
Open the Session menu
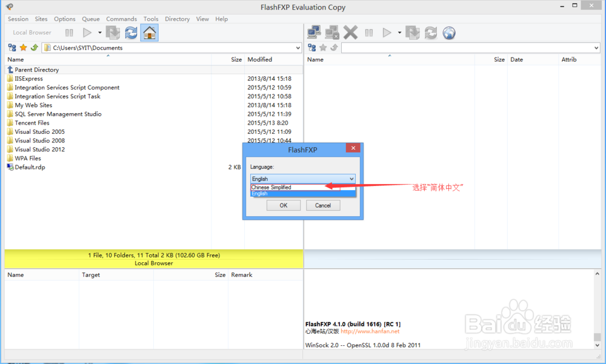(18, 19)
